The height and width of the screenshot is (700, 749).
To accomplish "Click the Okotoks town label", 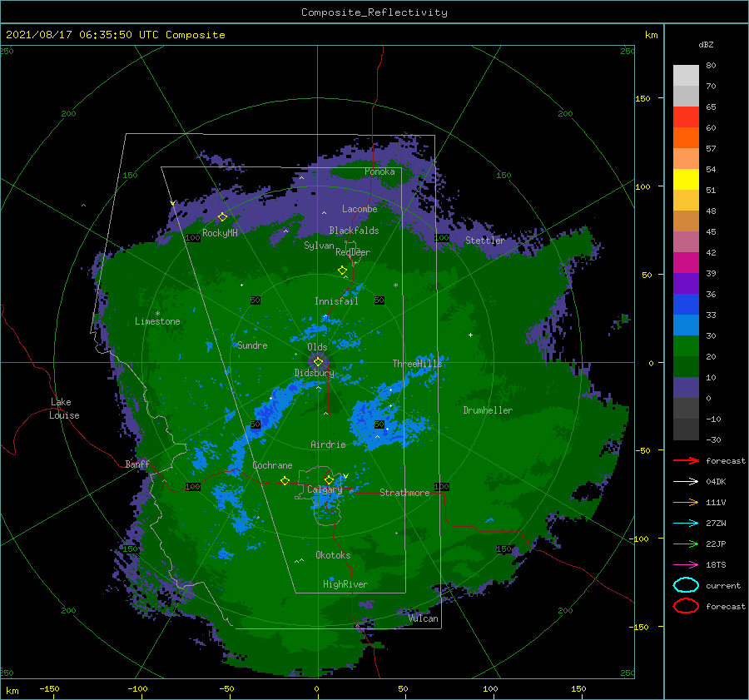I will click(333, 555).
